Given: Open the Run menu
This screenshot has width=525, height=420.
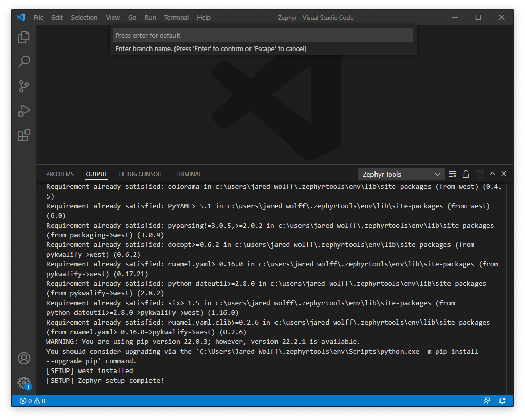Looking at the screenshot, I should coord(150,18).
